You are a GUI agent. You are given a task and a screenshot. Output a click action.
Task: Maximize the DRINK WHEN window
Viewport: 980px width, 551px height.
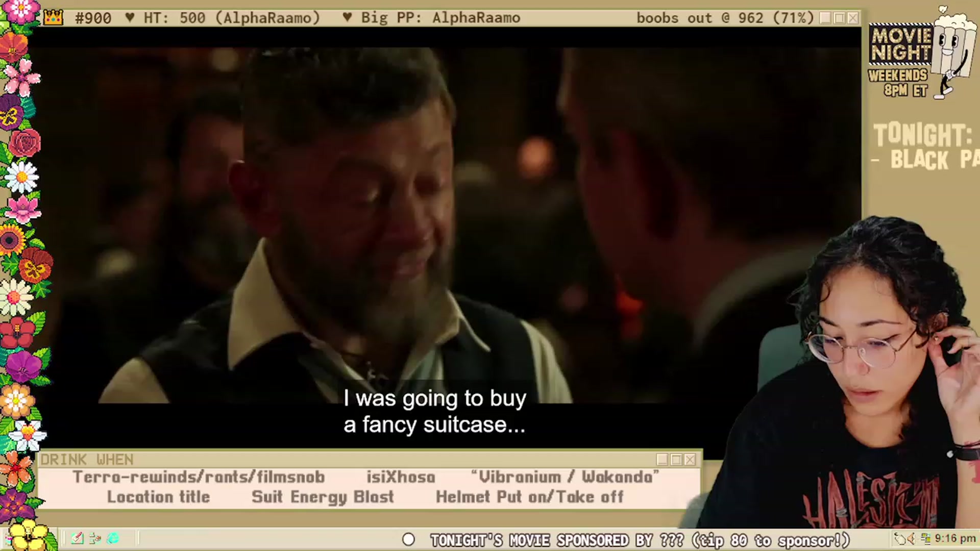tap(676, 460)
